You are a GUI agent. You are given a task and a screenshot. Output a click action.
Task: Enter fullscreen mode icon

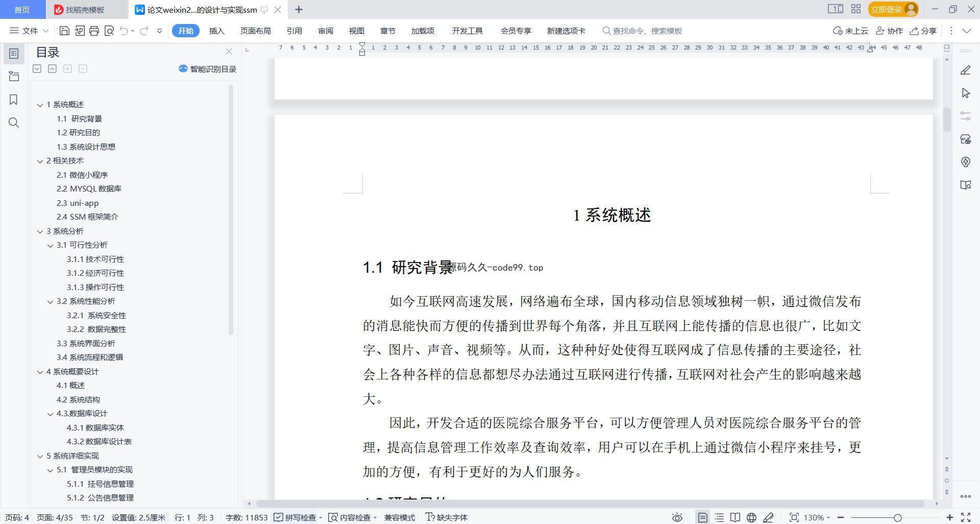tap(965, 517)
